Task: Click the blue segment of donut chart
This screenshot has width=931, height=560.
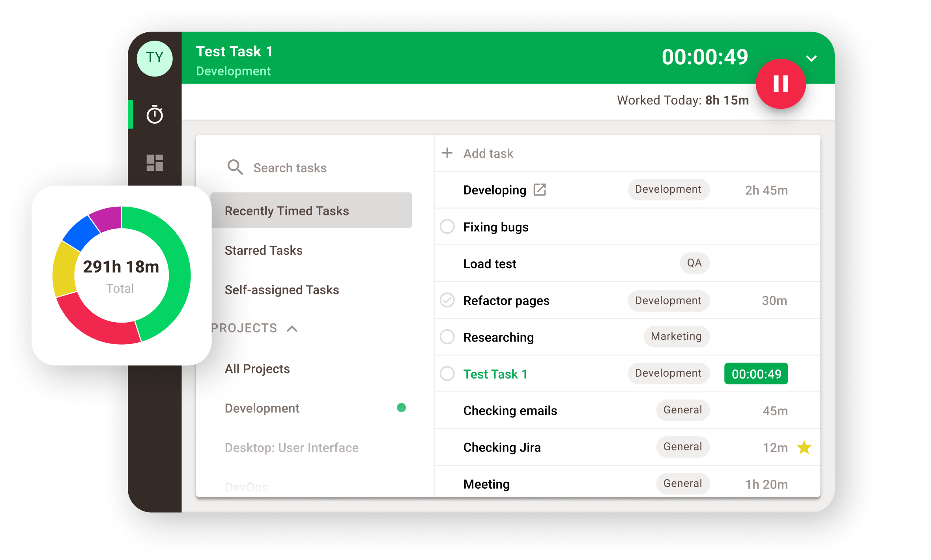Action: [x=81, y=233]
